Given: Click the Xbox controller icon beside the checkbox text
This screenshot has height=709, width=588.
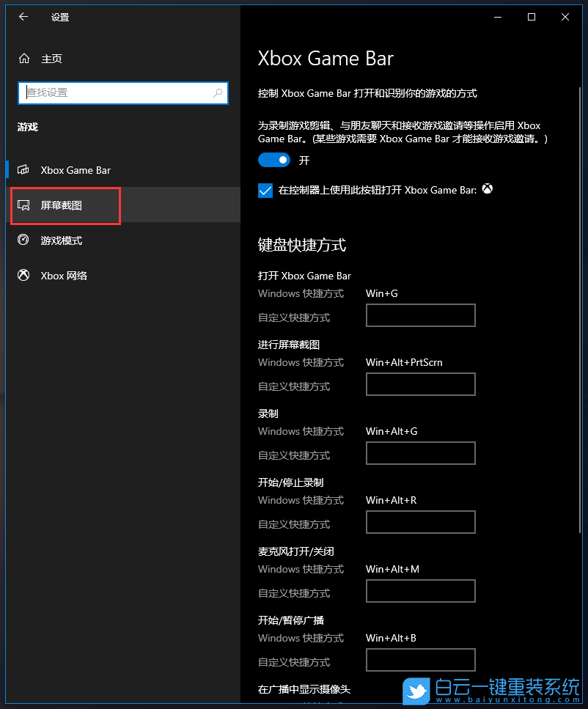Looking at the screenshot, I should 488,189.
